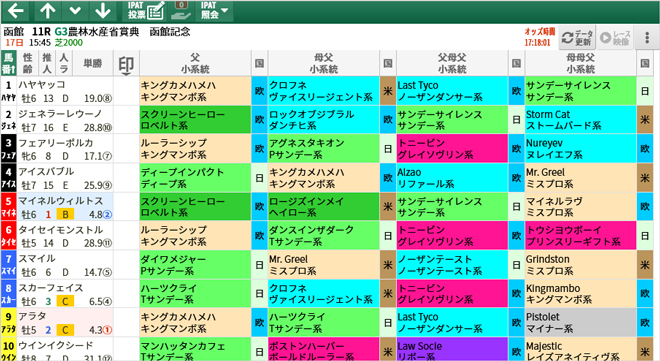Click the アグネスタキオン Pサンデー系 cell
The height and width of the screenshot is (361, 660).
tap(324, 149)
